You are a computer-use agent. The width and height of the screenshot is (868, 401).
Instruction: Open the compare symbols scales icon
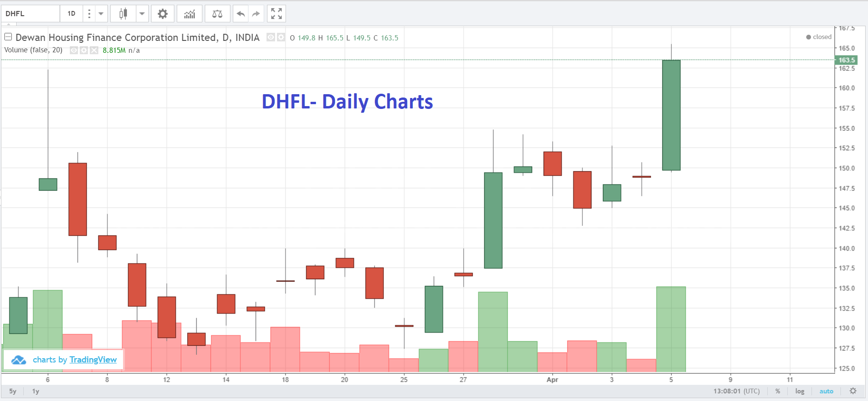coord(217,14)
